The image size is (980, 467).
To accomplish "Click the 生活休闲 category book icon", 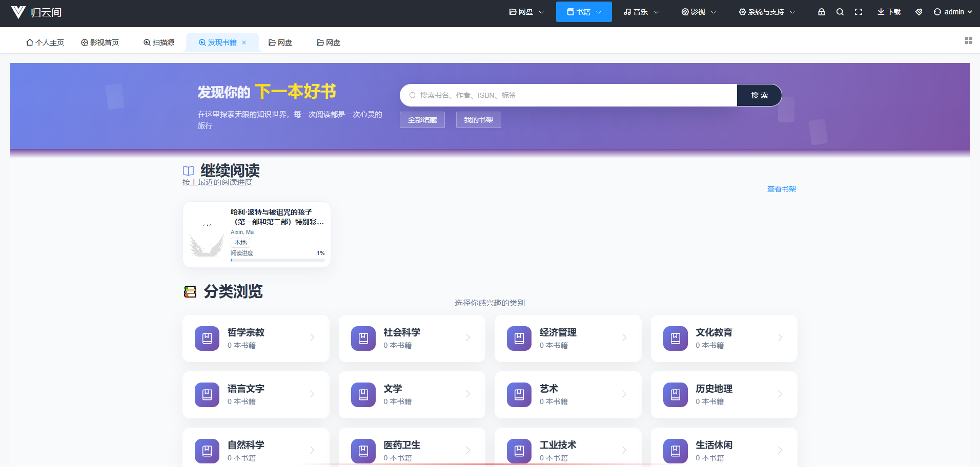I will pyautogui.click(x=676, y=451).
